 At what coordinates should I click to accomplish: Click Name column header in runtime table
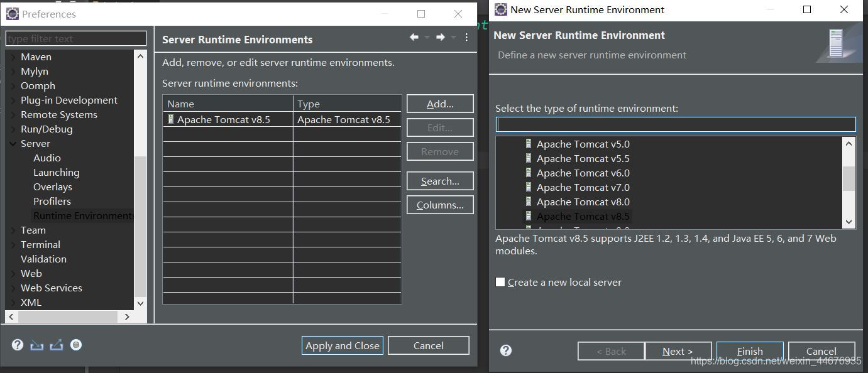[x=228, y=104]
